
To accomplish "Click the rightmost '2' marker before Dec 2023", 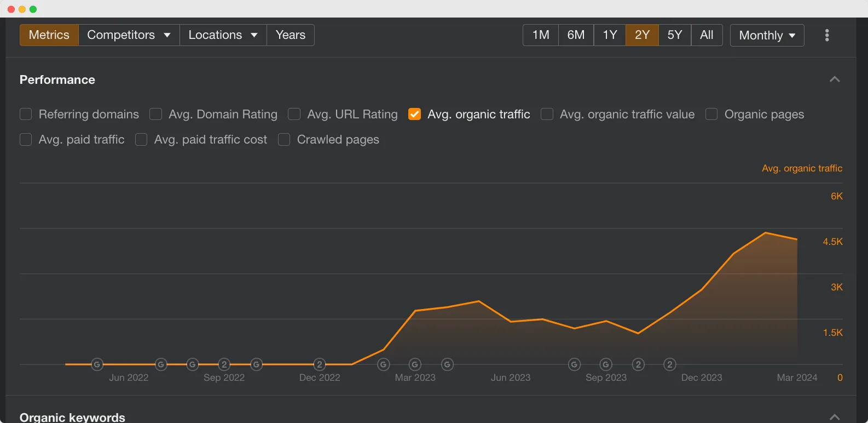I will pyautogui.click(x=669, y=364).
